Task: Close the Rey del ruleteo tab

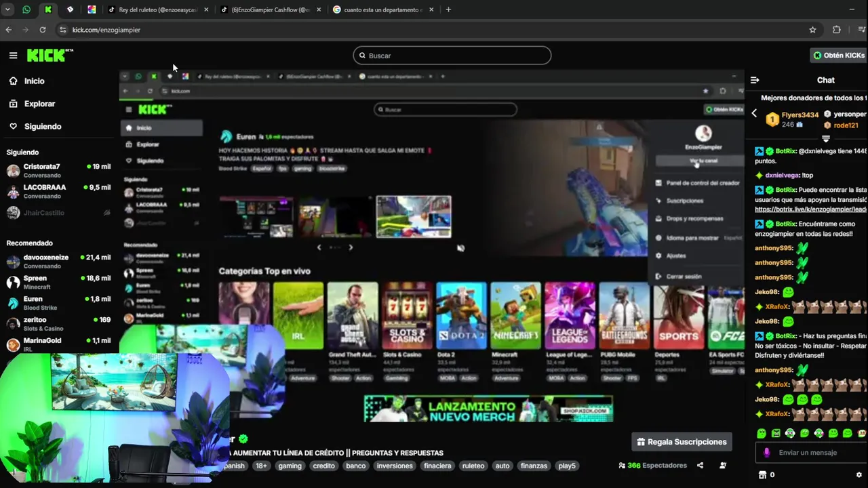Action: 206,9
